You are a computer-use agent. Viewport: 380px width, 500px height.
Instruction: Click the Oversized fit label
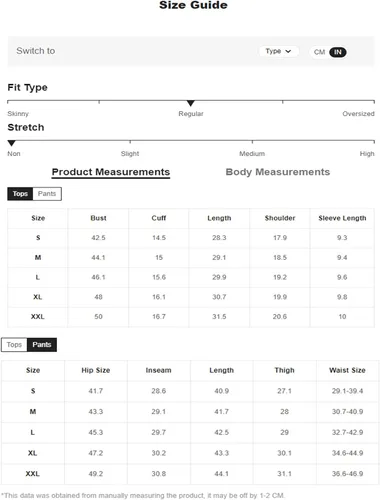(358, 114)
